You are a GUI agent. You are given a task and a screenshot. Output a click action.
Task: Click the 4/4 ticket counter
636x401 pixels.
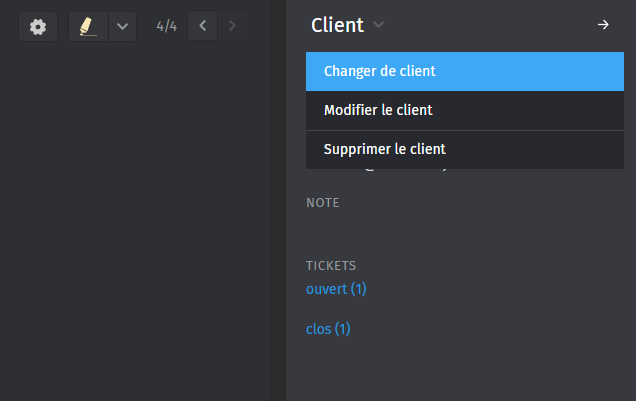[167, 26]
